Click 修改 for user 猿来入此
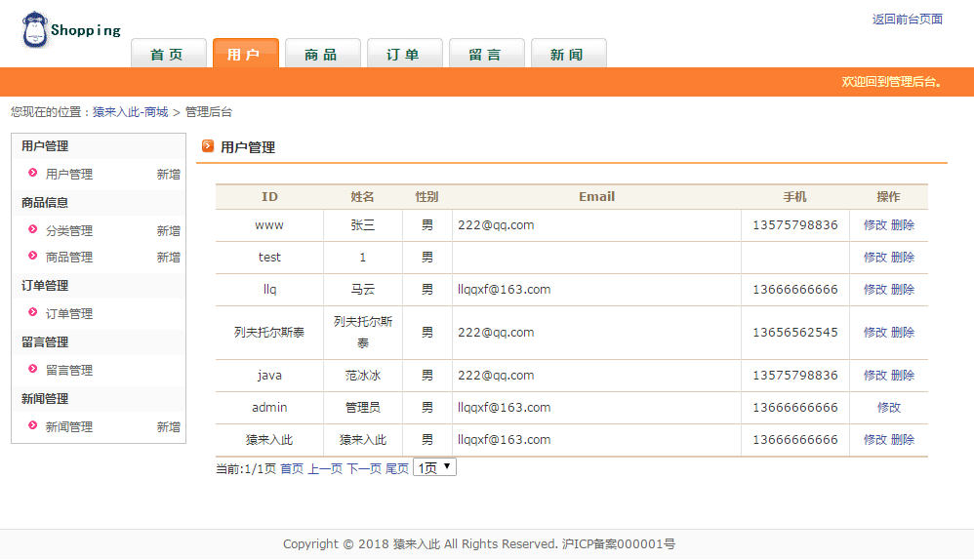 pos(875,440)
